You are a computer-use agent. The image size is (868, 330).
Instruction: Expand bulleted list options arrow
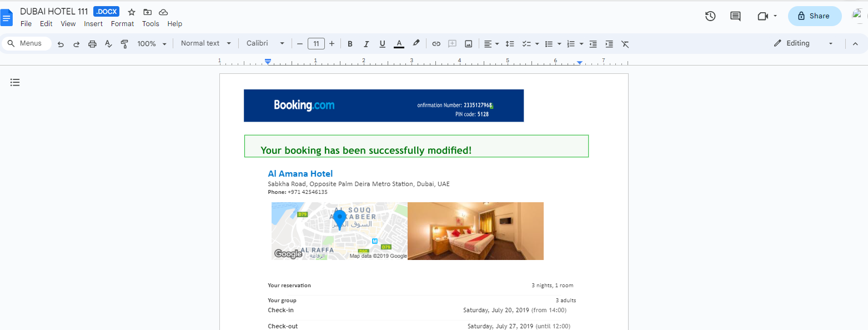click(559, 44)
